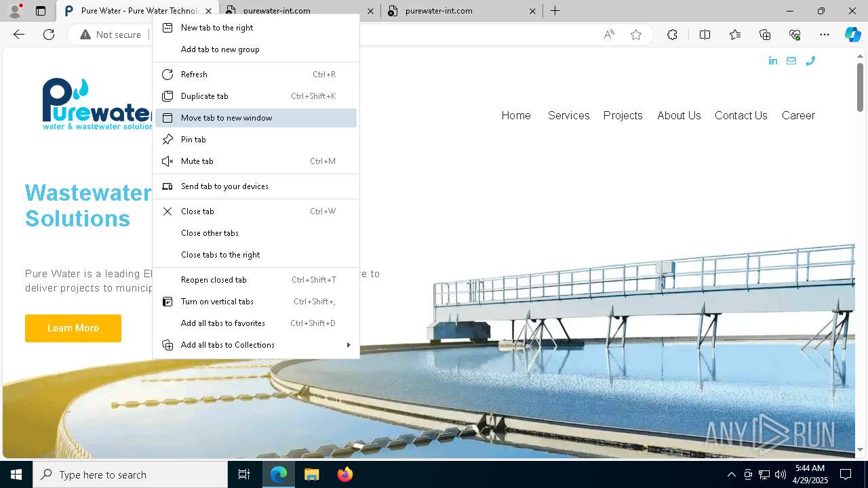The height and width of the screenshot is (488, 868).
Task: Open the network tray icon
Action: [x=764, y=474]
